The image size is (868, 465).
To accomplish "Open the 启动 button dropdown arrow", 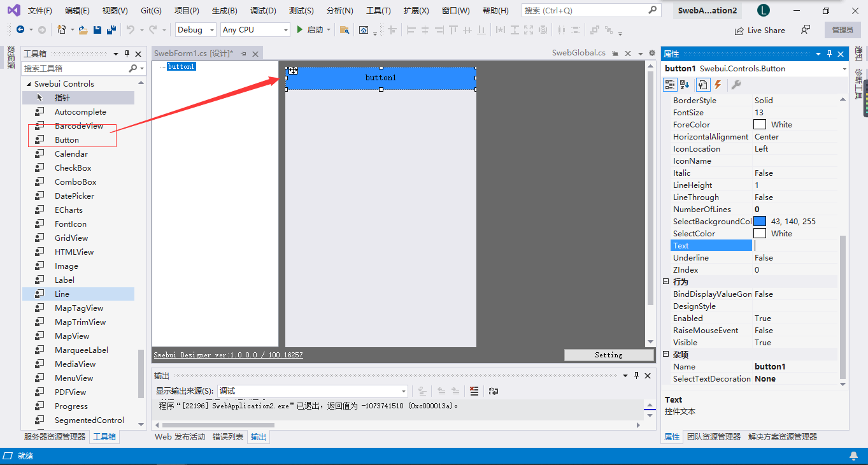I will (329, 30).
